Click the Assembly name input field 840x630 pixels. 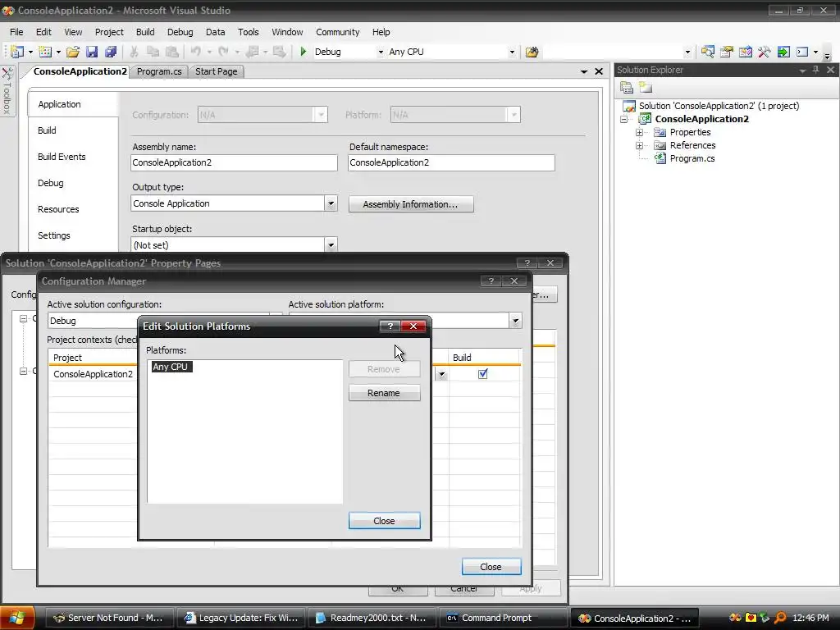coord(234,163)
